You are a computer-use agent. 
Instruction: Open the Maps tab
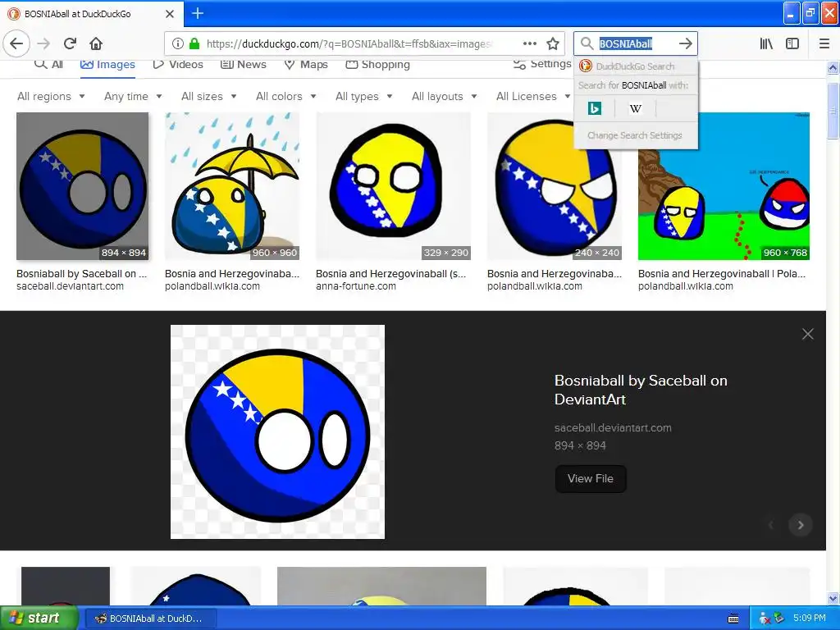[306, 64]
